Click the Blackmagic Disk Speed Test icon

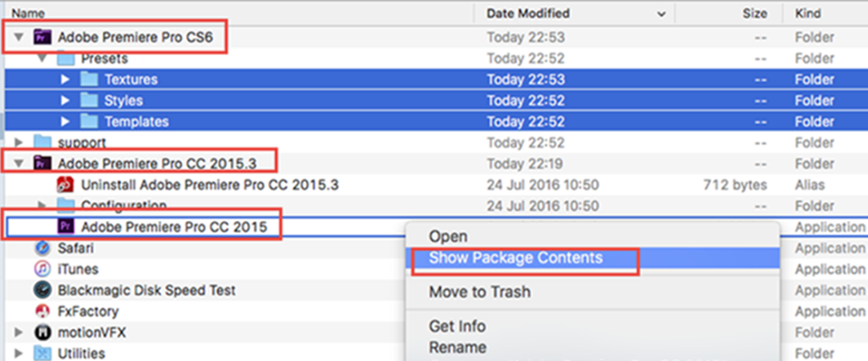coord(42,291)
